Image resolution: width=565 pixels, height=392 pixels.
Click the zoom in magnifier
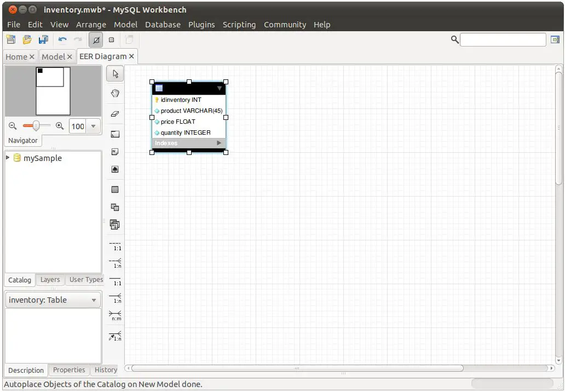click(x=60, y=126)
